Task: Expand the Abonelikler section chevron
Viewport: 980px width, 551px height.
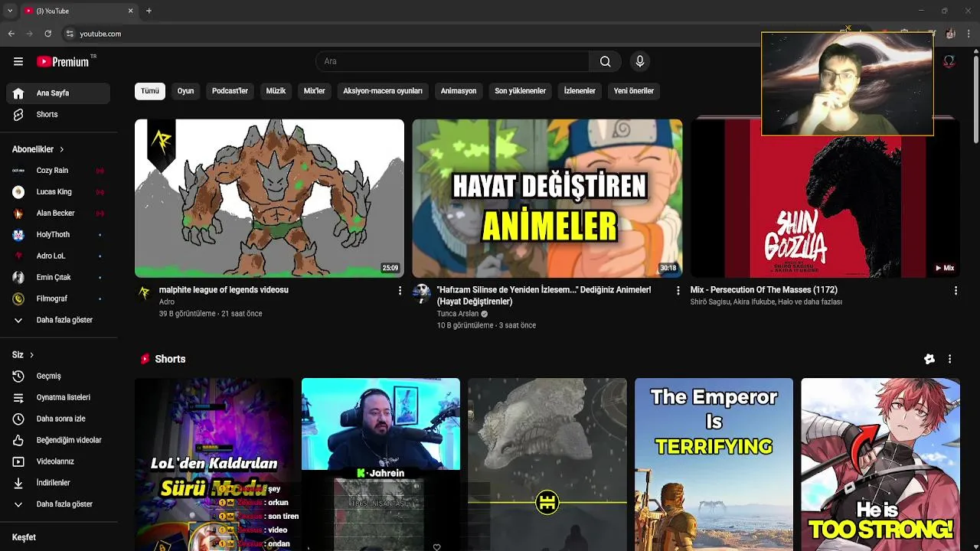Action: 62,149
